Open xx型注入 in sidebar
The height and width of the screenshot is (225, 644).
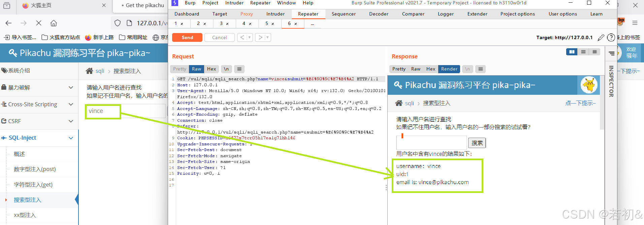25,215
